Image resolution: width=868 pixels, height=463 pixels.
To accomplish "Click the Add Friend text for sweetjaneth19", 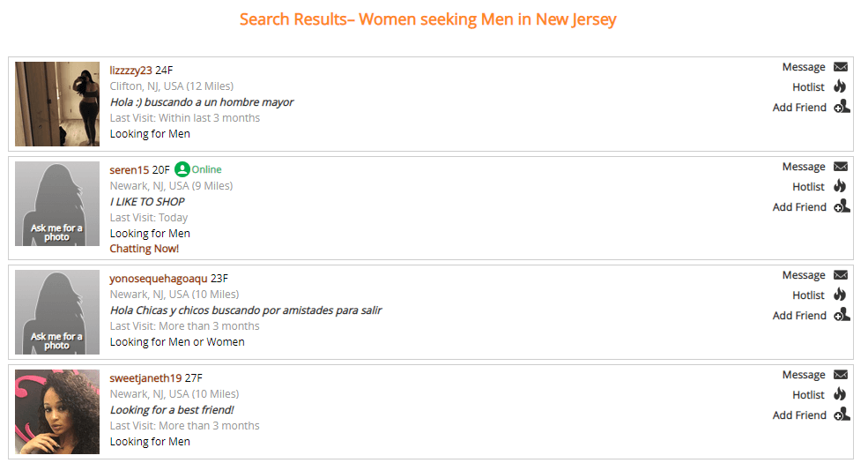I will coord(799,415).
